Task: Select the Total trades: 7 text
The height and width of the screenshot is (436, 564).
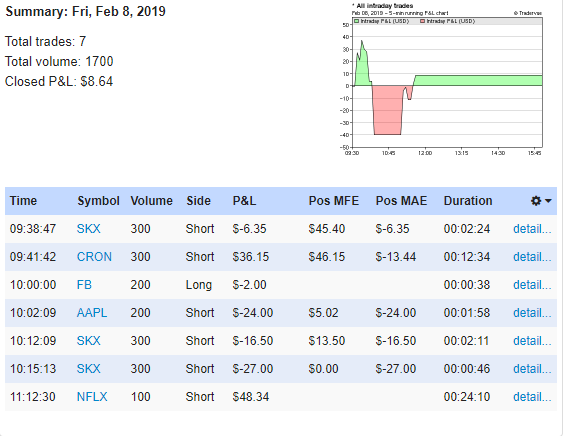Action: click(45, 41)
